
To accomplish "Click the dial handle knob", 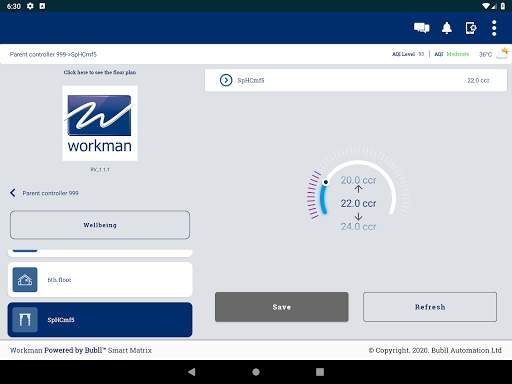I will point(326,182).
